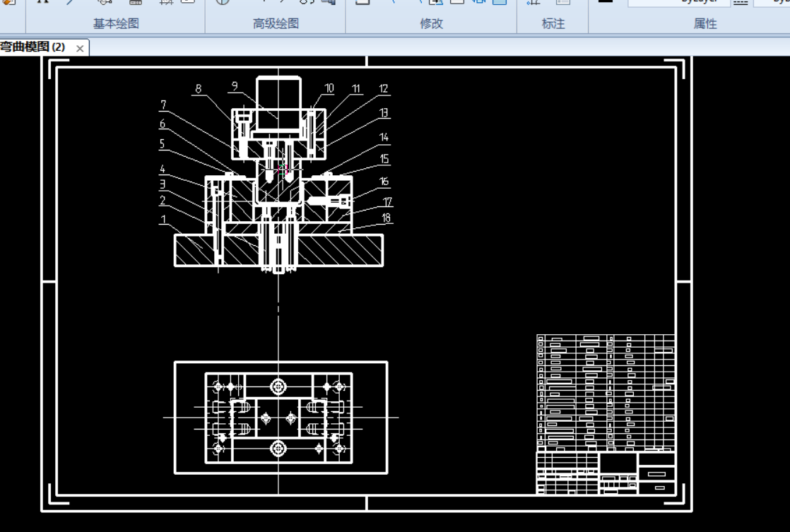Viewport: 790px width, 532px height.
Task: Open the 修改 ribbon group label
Action: (431, 24)
